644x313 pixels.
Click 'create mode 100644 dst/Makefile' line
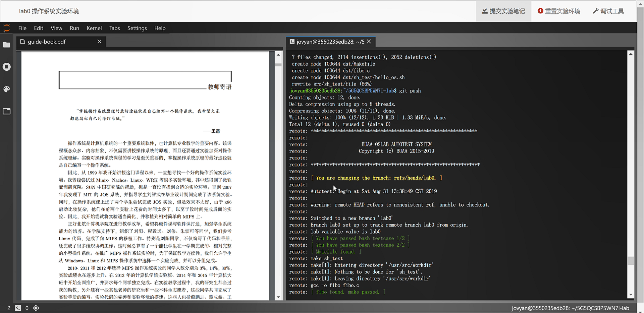333,64
